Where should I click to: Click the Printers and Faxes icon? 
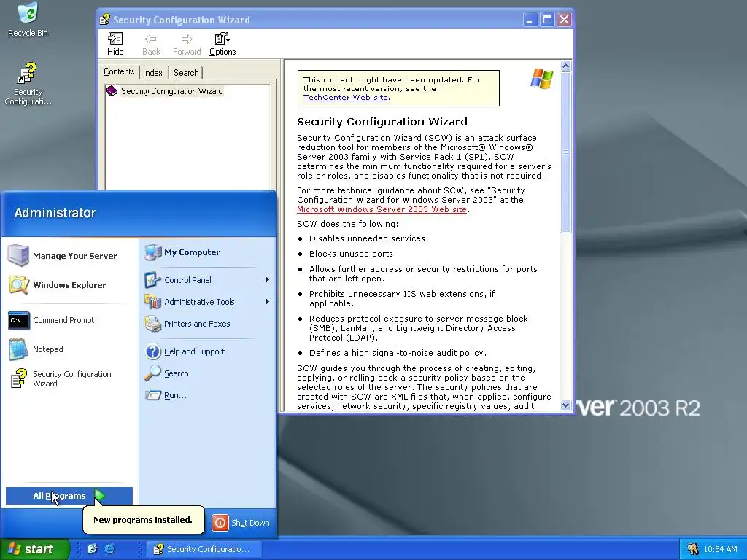tap(153, 324)
